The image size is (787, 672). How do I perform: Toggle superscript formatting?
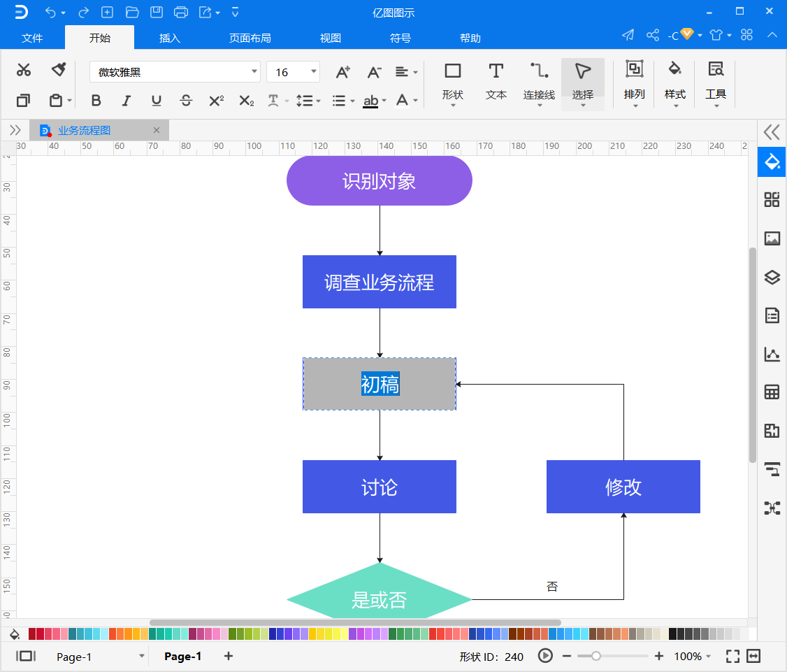coord(217,101)
